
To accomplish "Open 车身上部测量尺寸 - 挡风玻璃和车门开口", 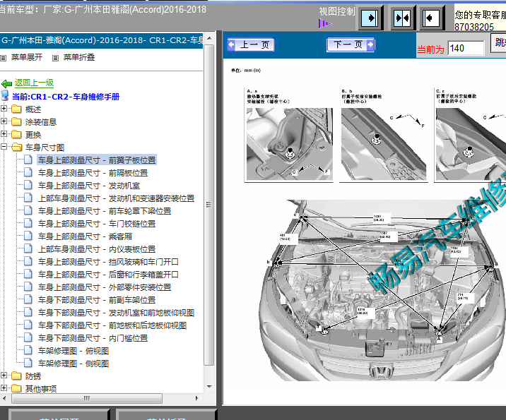I will (108, 262).
